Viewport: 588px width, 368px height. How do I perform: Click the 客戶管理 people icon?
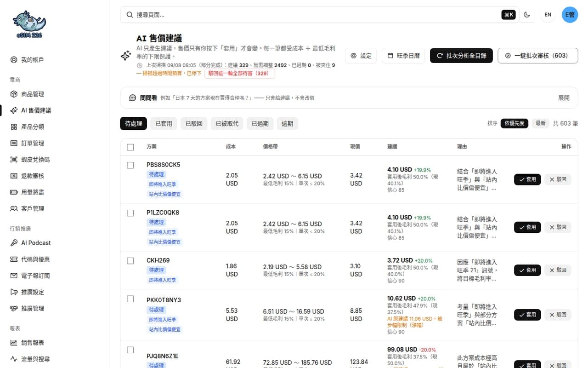(14, 208)
